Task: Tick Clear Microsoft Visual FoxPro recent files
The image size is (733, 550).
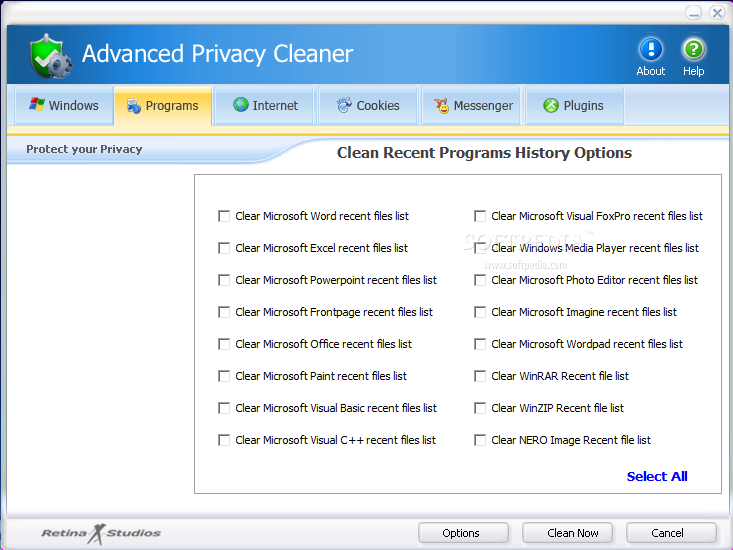Action: 480,216
